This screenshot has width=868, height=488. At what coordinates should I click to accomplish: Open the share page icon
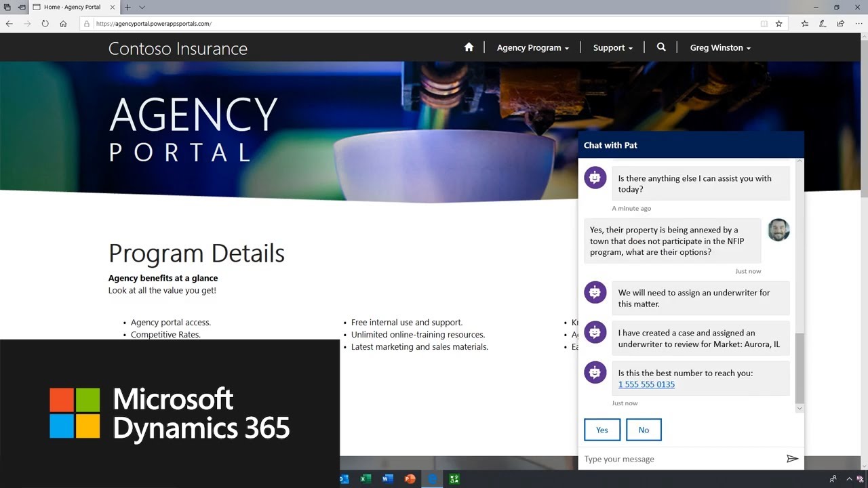(840, 24)
